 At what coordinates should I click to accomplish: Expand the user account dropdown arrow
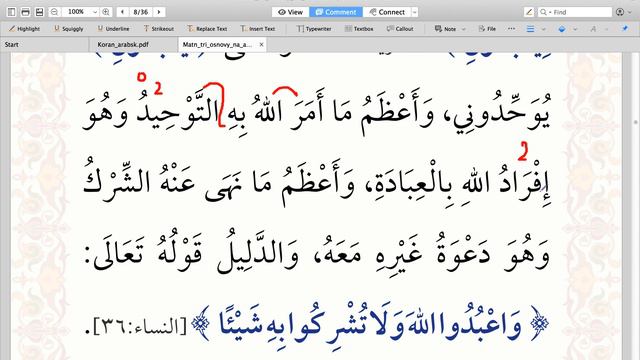[629, 12]
